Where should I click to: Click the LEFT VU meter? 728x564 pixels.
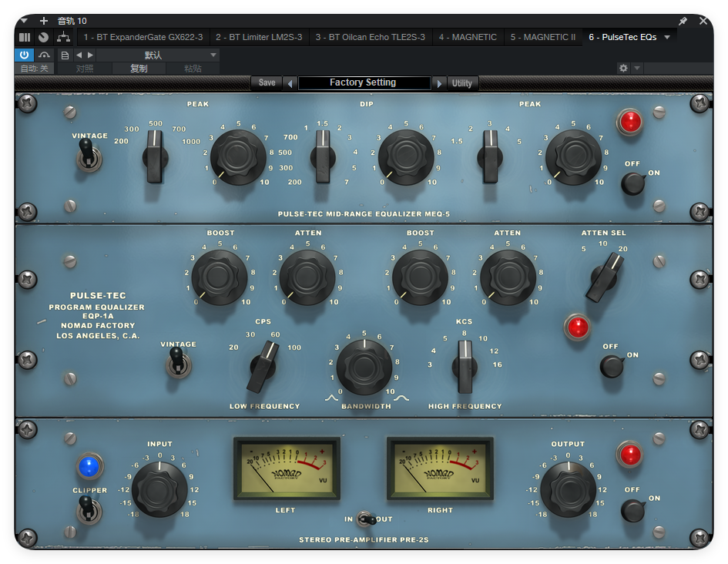pyautogui.click(x=287, y=468)
